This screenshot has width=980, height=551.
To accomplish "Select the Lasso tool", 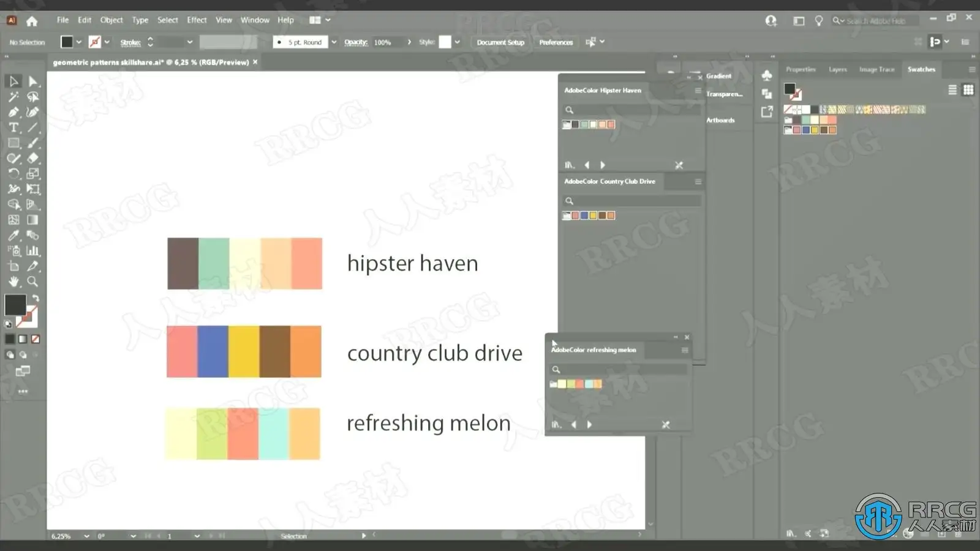I will click(33, 97).
